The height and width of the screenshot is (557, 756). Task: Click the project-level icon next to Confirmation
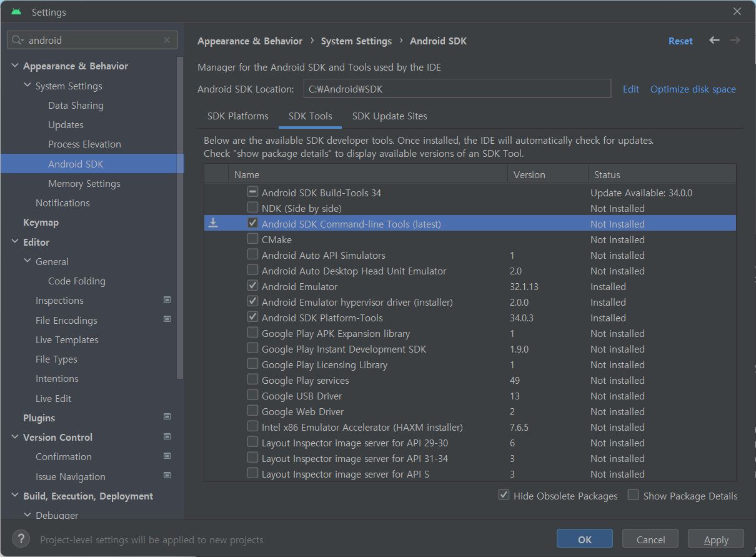coord(167,456)
